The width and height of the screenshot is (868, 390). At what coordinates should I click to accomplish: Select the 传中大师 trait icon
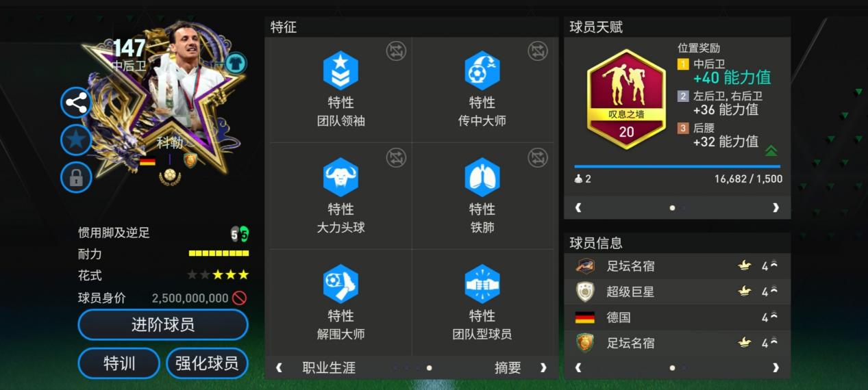click(482, 70)
